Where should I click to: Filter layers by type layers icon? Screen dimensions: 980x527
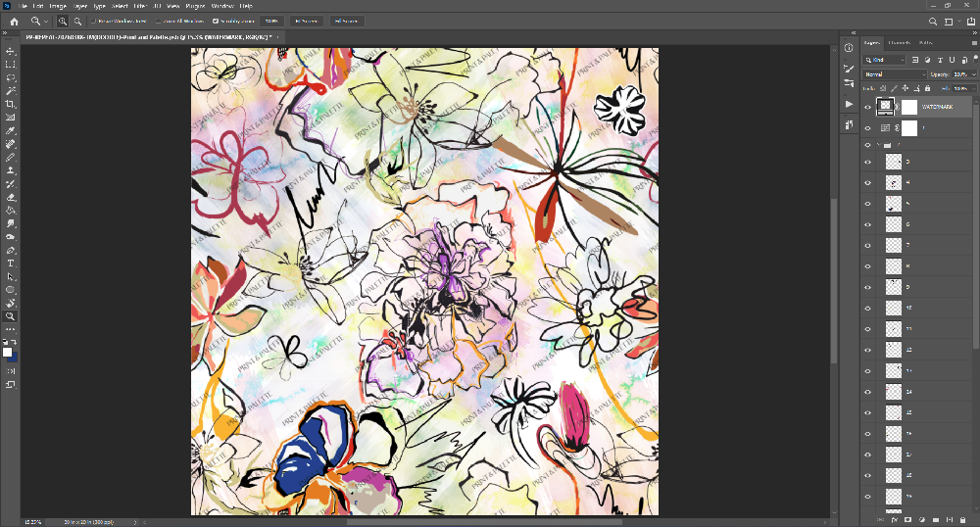[x=940, y=60]
